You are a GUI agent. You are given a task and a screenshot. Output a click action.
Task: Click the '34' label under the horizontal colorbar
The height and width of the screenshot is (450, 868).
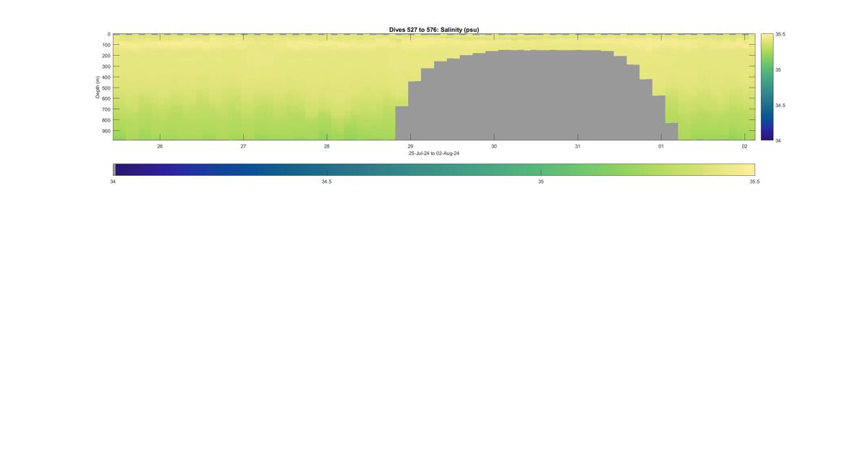pyautogui.click(x=113, y=182)
